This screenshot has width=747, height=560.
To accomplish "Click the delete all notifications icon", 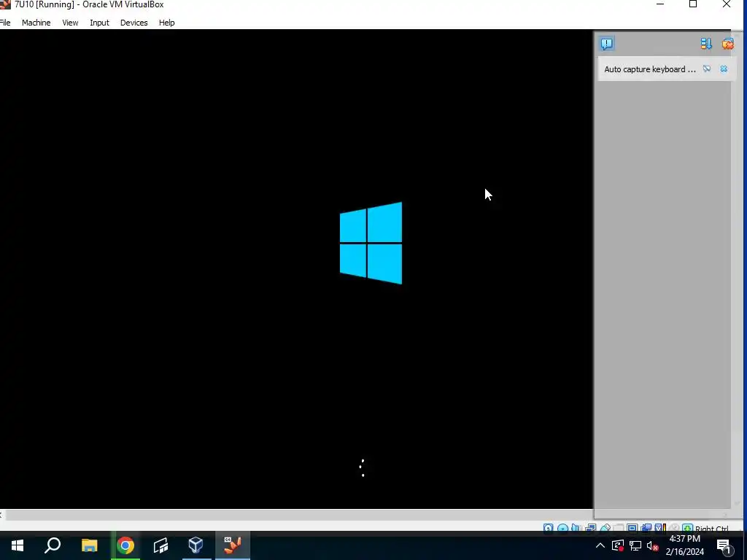I will (727, 44).
